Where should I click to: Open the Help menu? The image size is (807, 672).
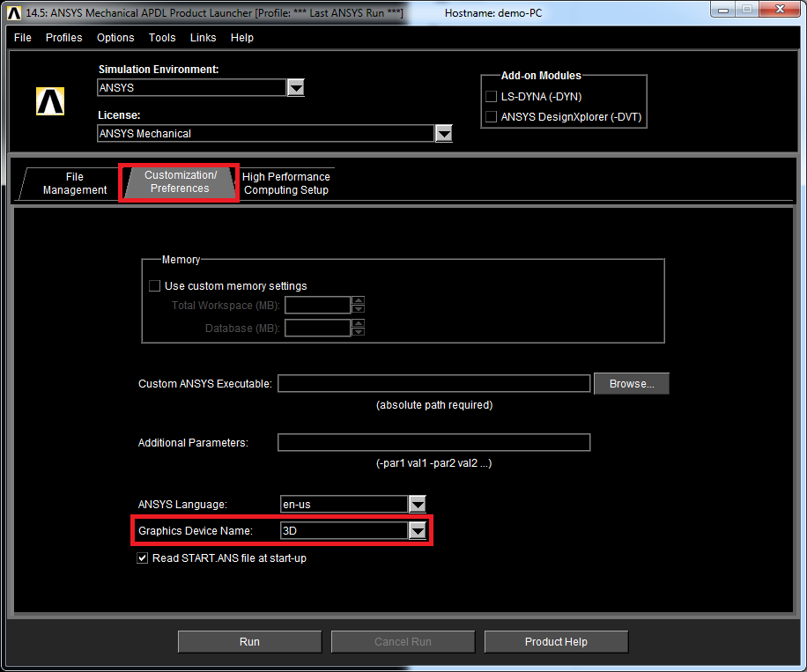point(242,38)
